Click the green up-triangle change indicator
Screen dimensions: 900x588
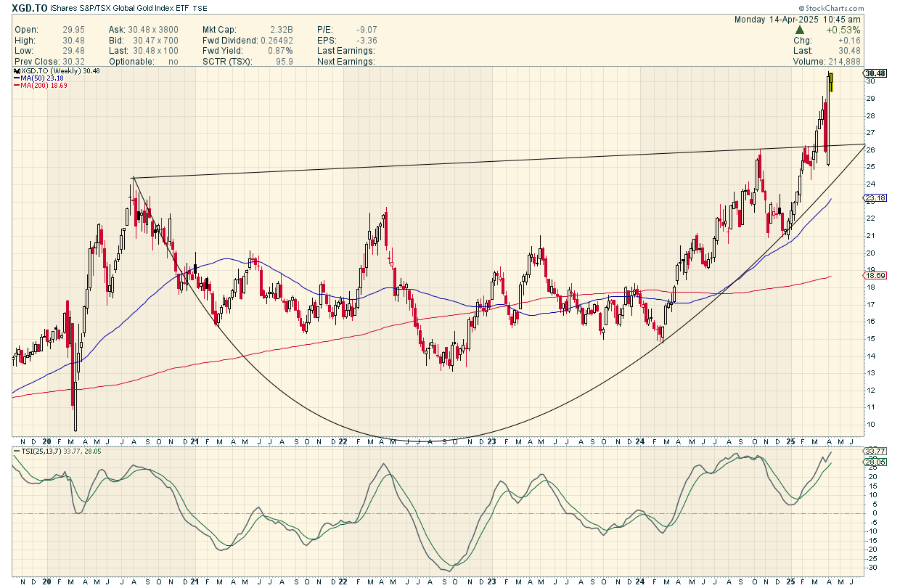point(800,30)
